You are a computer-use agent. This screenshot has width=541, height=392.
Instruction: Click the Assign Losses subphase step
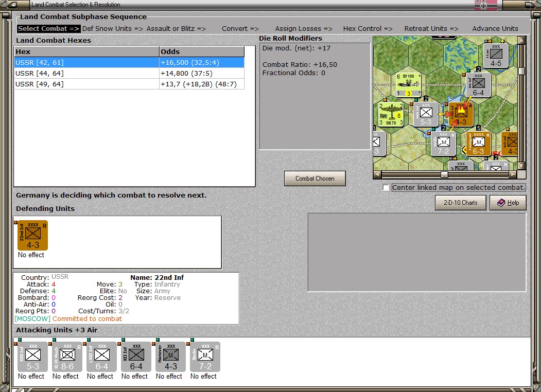click(x=304, y=29)
